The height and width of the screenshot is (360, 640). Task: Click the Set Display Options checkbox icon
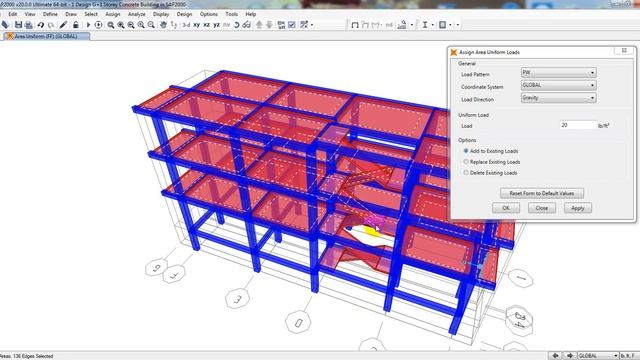pyautogui.click(x=292, y=25)
